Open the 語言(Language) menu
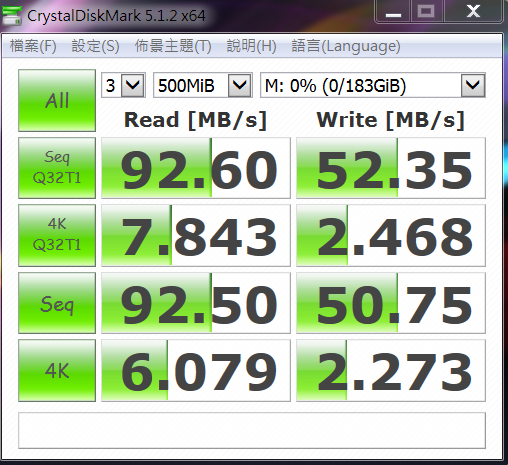508x465 pixels. coord(346,46)
